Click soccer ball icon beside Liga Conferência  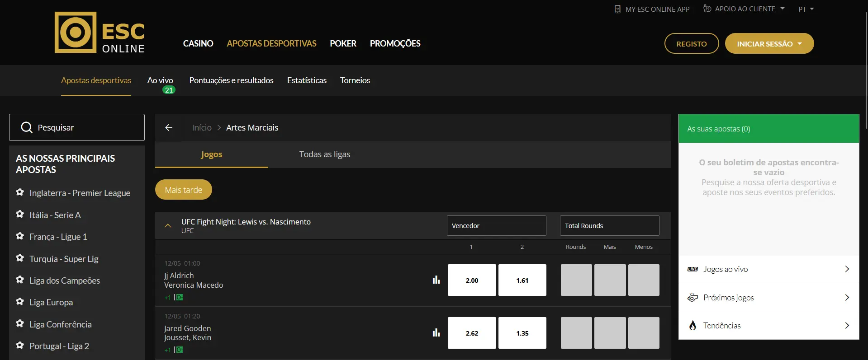tap(20, 323)
